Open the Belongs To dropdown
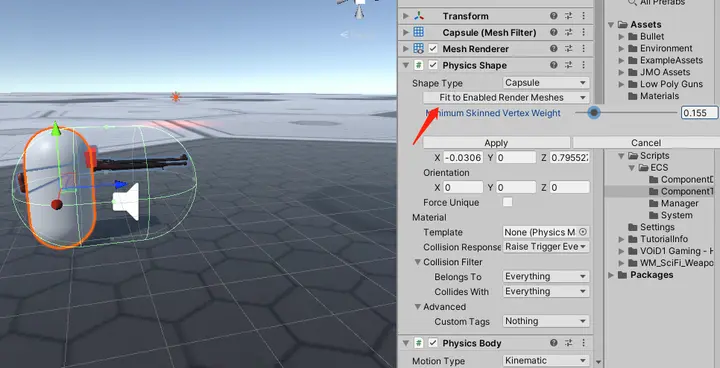720x368 pixels. [x=546, y=276]
